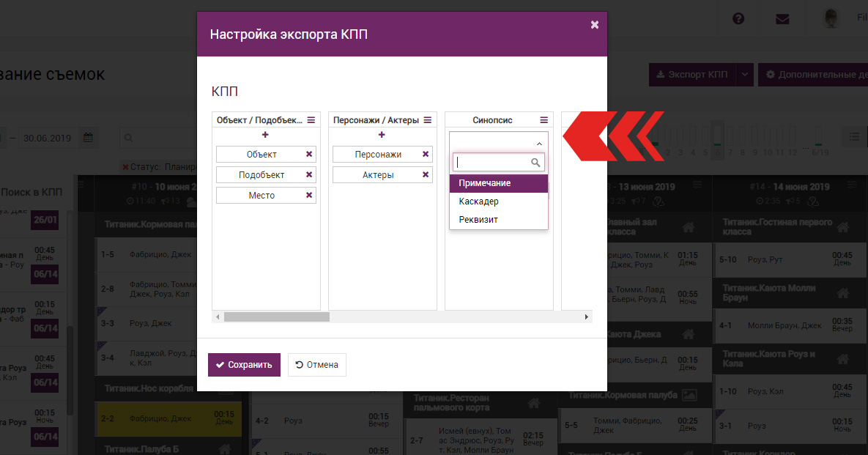Remove the Статус filter tag

click(125, 167)
